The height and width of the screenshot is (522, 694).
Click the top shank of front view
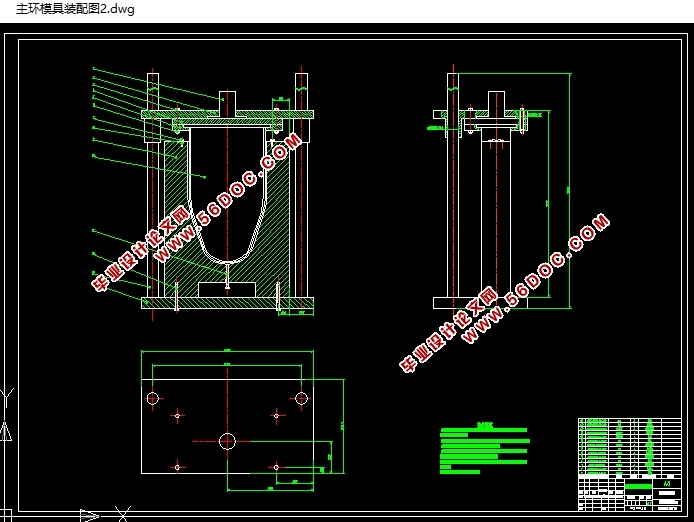pyautogui.click(x=227, y=102)
